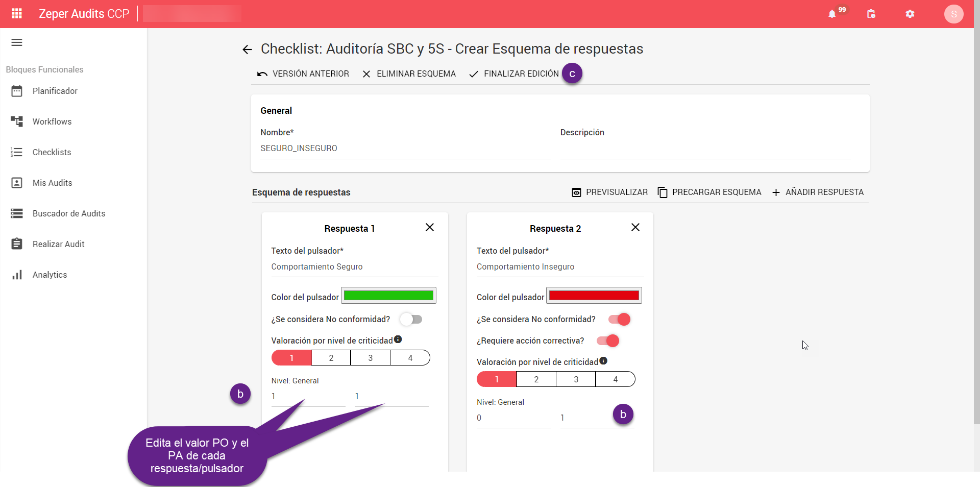Select criticidad level 3 in Respuesta 1
Viewport: 980px width, 487px height.
coord(371,358)
